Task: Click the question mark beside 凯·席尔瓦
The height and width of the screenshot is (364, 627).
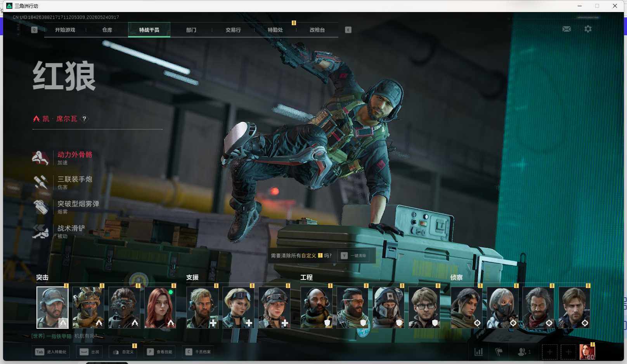Action: coord(84,119)
